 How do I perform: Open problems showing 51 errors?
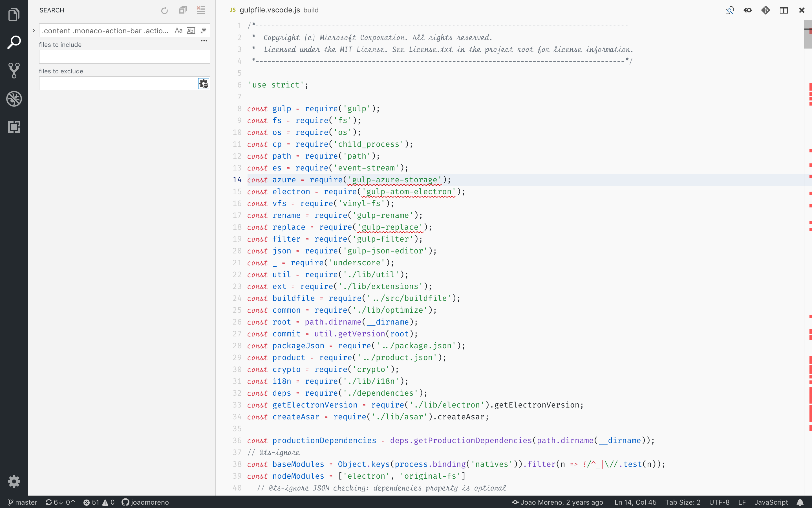[x=99, y=502]
